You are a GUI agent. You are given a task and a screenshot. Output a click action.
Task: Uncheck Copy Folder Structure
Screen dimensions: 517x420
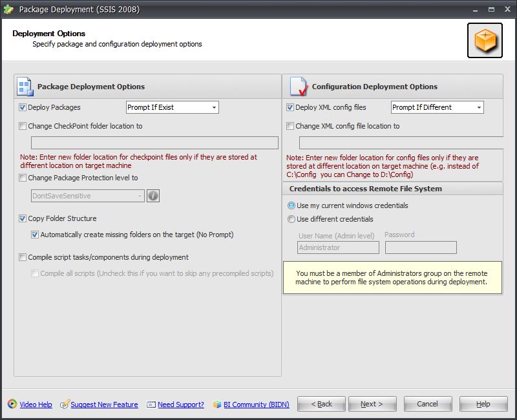(x=21, y=218)
